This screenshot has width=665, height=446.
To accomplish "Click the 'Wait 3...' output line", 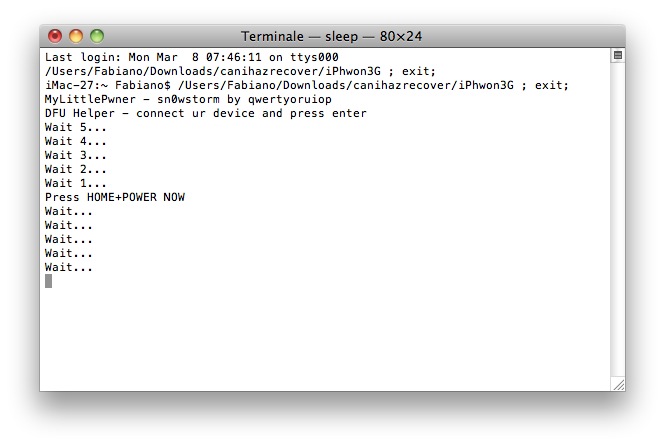I will 75,155.
